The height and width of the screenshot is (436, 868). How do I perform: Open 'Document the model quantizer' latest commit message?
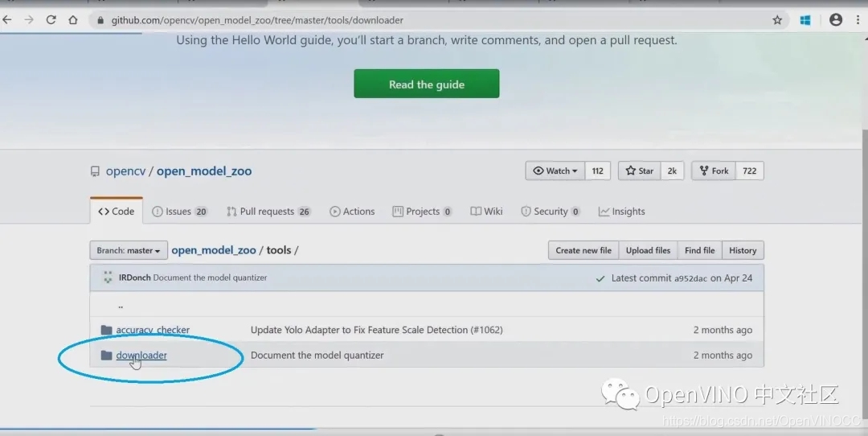[210, 278]
